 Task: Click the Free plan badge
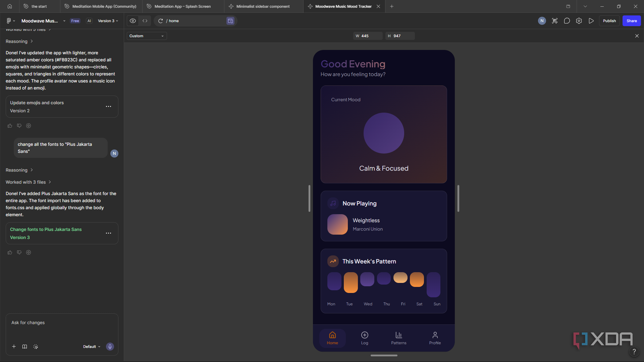[75, 21]
